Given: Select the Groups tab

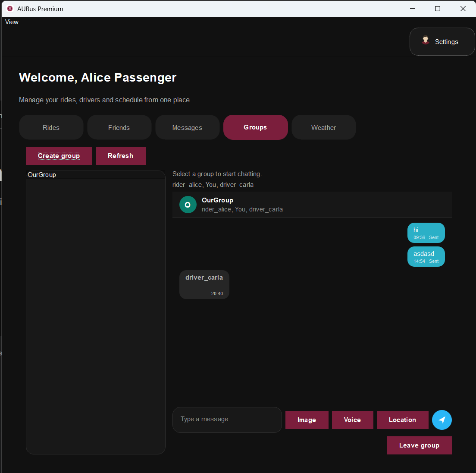Looking at the screenshot, I should coord(255,127).
